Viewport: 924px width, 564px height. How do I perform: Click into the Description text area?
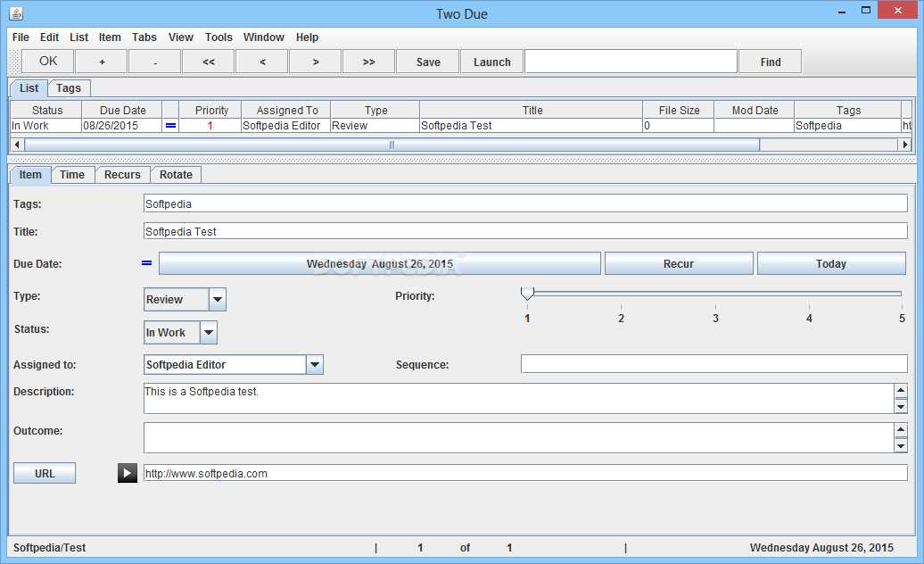pos(518,398)
